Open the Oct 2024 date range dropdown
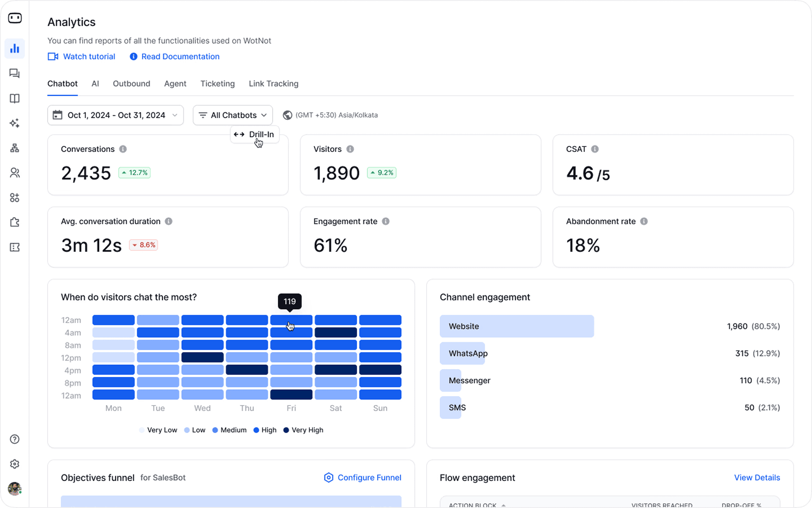The image size is (812, 508). point(115,115)
